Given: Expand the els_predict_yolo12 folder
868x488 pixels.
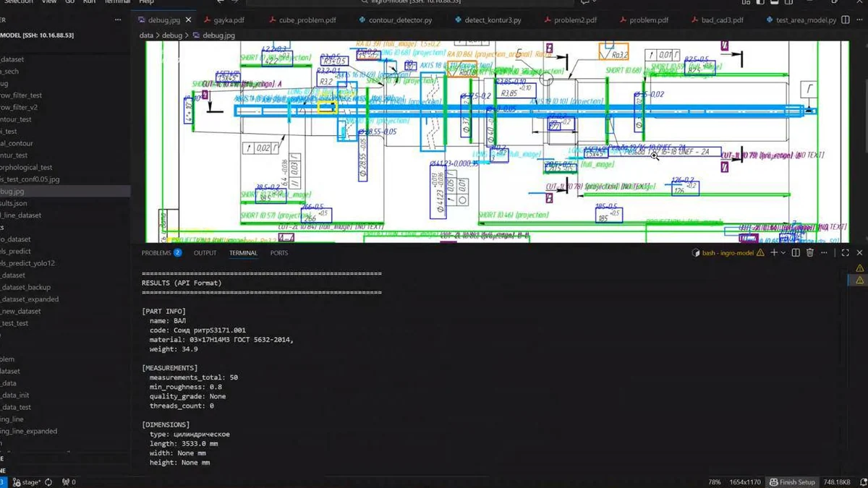Looking at the screenshot, I should 65,263.
